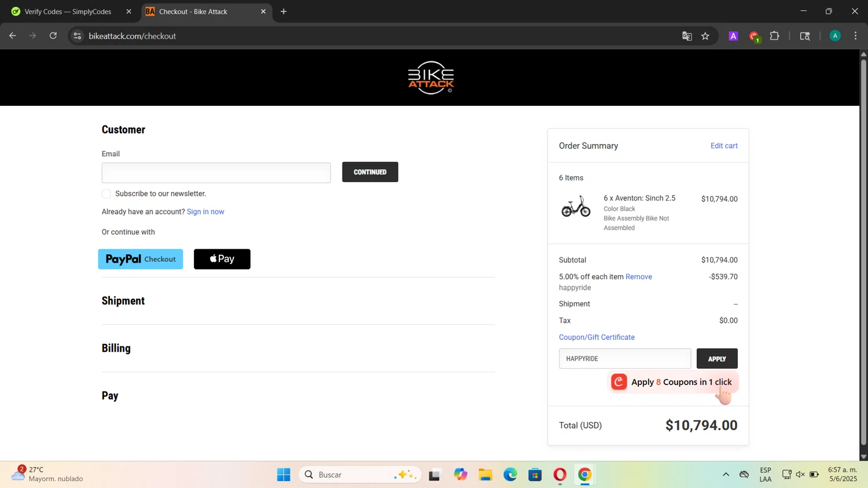
Task: Reload the checkout page
Action: 53,36
